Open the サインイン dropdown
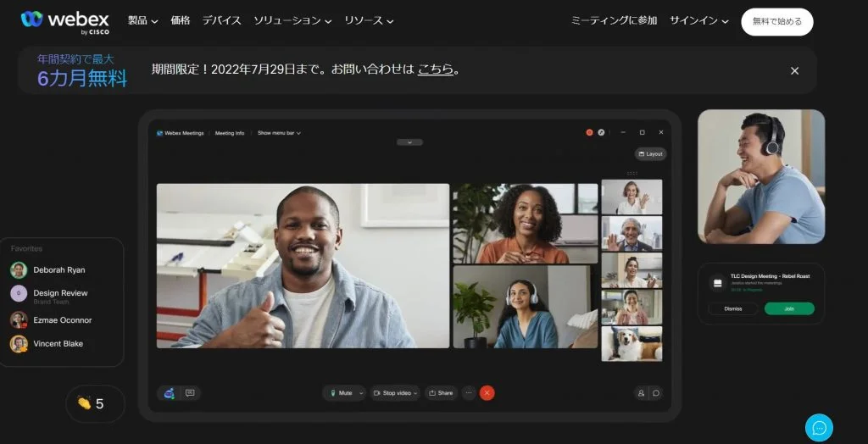The height and width of the screenshot is (444, 868). (698, 20)
